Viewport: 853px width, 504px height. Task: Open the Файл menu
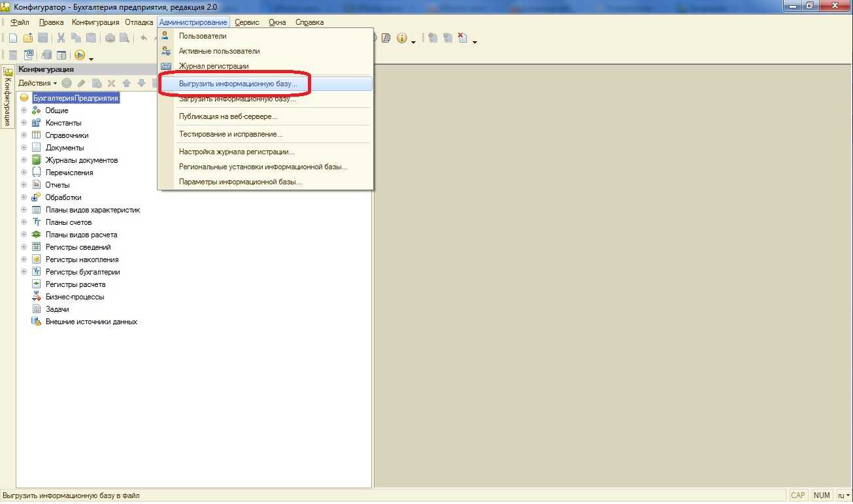tap(20, 22)
